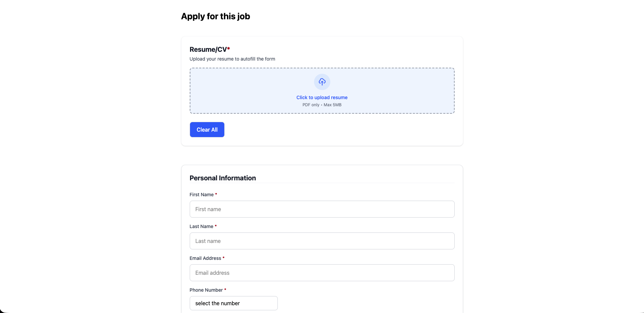Click inside the First name field

pyautogui.click(x=321, y=209)
